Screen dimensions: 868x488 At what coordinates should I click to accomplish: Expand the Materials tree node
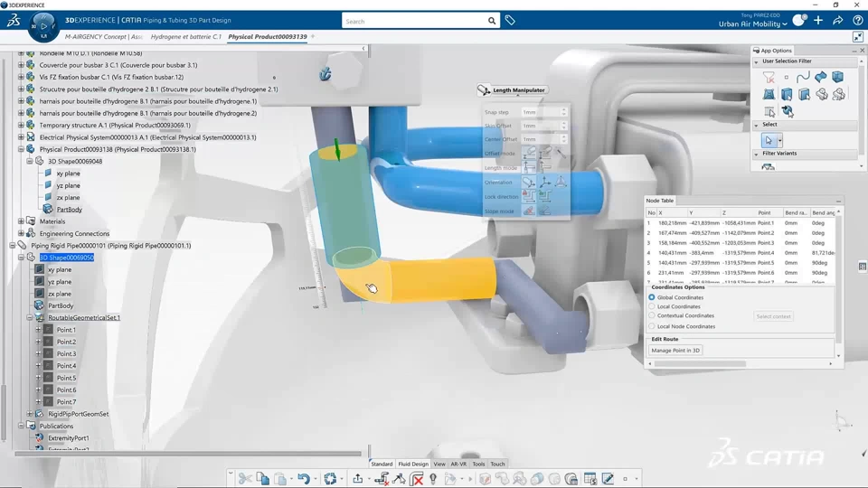click(21, 221)
